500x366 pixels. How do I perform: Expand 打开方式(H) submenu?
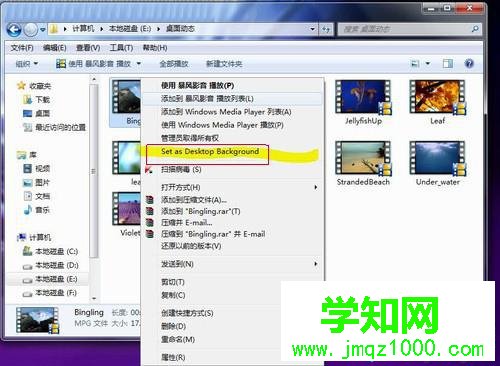point(233,187)
